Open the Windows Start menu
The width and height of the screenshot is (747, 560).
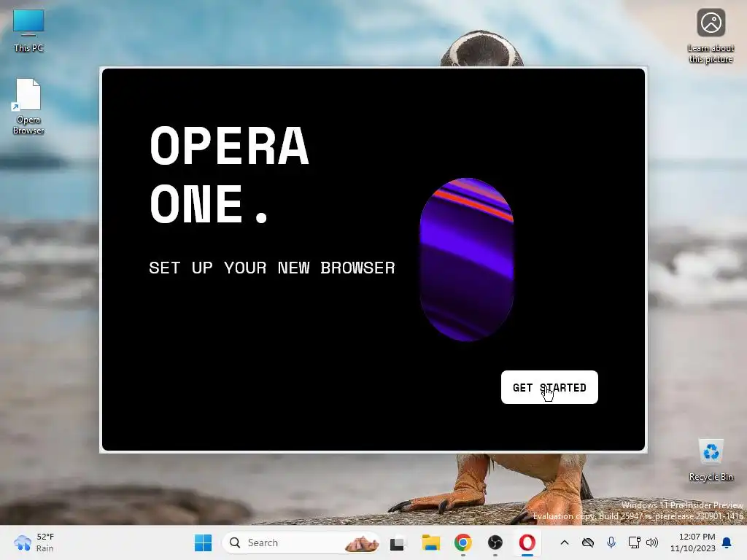pyautogui.click(x=204, y=542)
